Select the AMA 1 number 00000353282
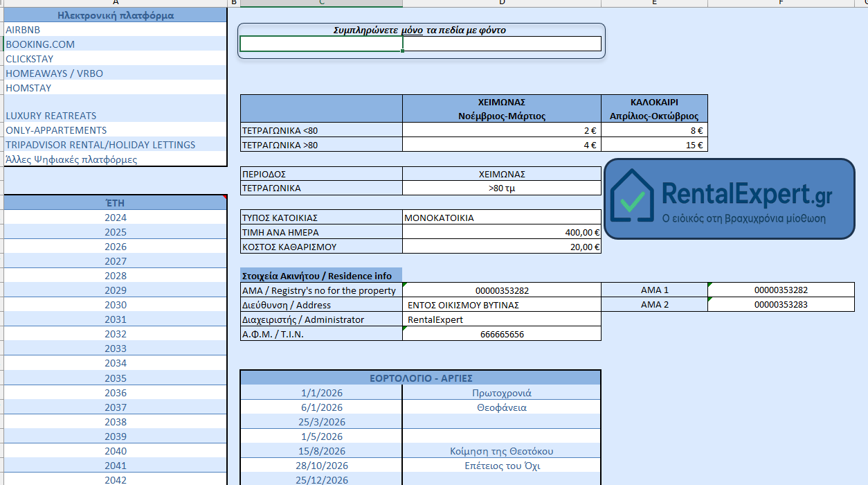The height and width of the screenshot is (485, 868). coord(781,290)
